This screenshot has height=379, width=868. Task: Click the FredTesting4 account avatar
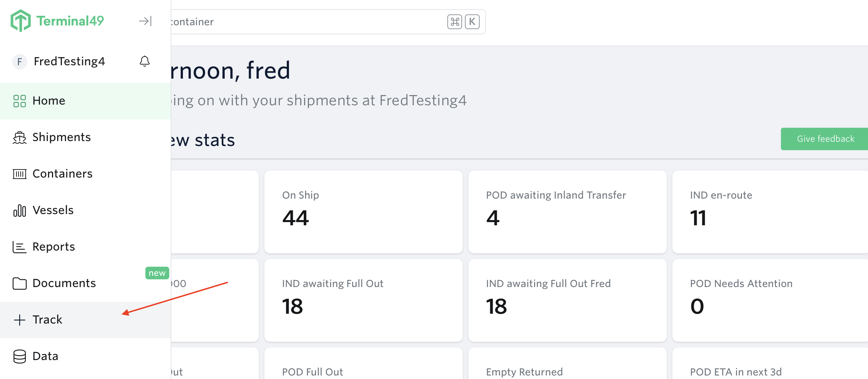pyautogui.click(x=20, y=62)
